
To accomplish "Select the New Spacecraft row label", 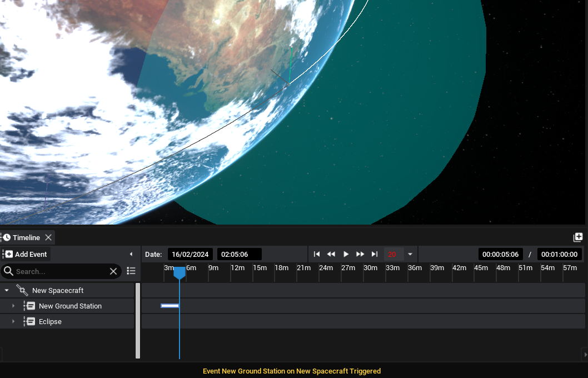I will pyautogui.click(x=58, y=290).
